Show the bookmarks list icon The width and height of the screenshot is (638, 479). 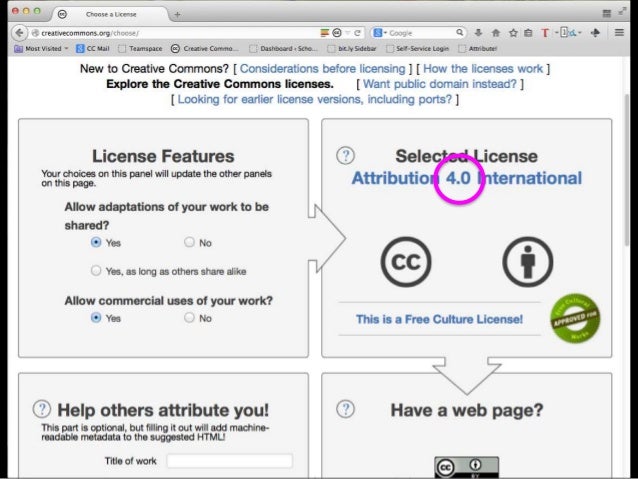[528, 33]
